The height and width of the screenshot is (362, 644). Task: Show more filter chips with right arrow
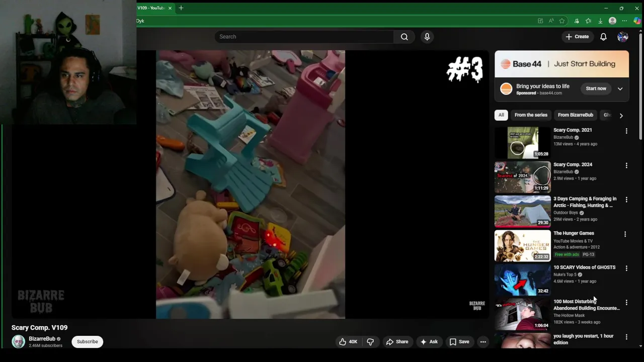pos(621,116)
